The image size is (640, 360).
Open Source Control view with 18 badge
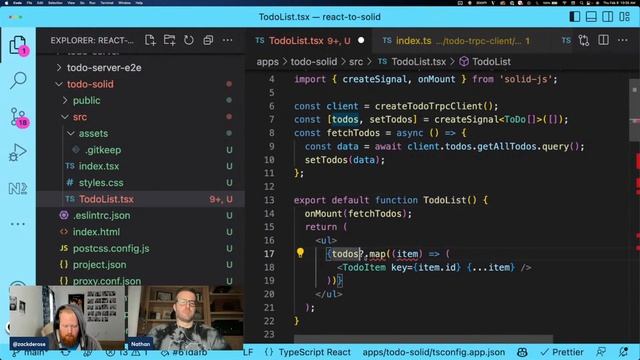(18, 117)
